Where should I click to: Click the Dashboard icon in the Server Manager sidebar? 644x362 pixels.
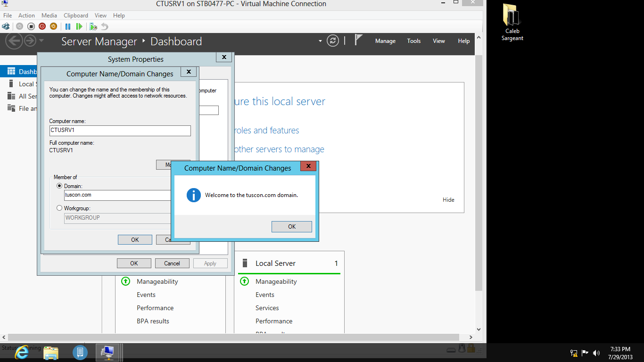(x=11, y=72)
